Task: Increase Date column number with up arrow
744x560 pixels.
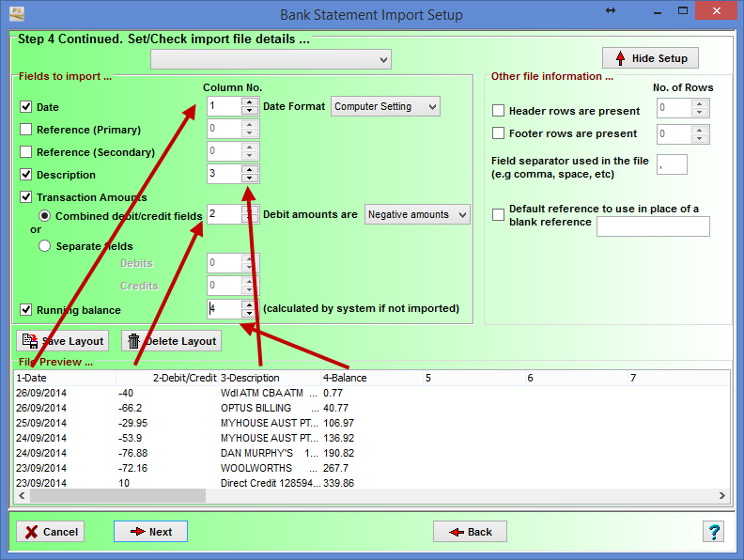Action: click(x=250, y=101)
